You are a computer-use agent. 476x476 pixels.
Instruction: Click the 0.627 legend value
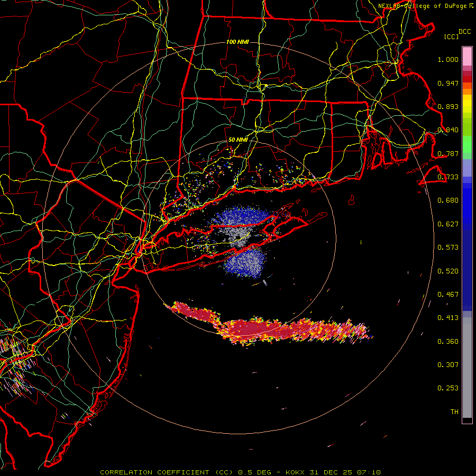pos(448,224)
